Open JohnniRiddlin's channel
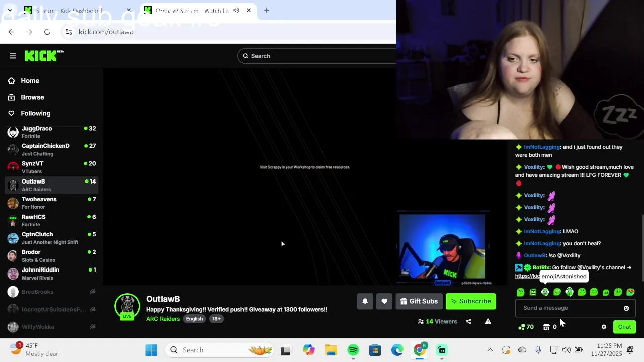The height and width of the screenshot is (362, 644). (x=50, y=274)
